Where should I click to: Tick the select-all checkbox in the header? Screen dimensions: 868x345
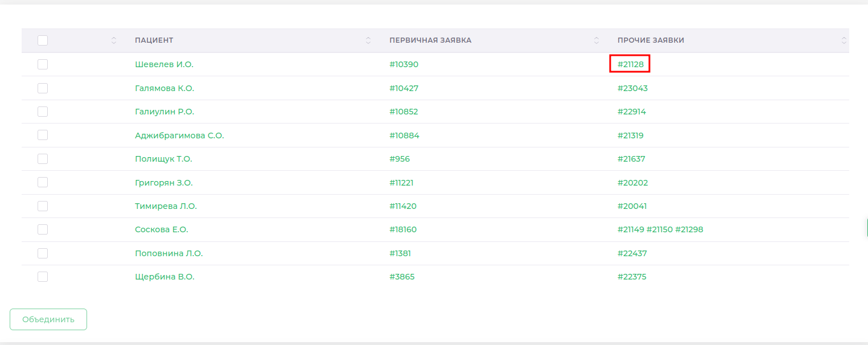(43, 40)
